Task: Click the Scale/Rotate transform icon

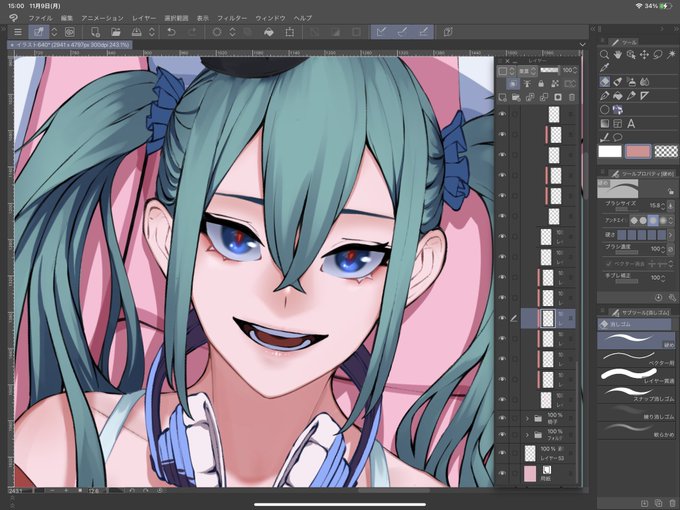Action: point(290,32)
